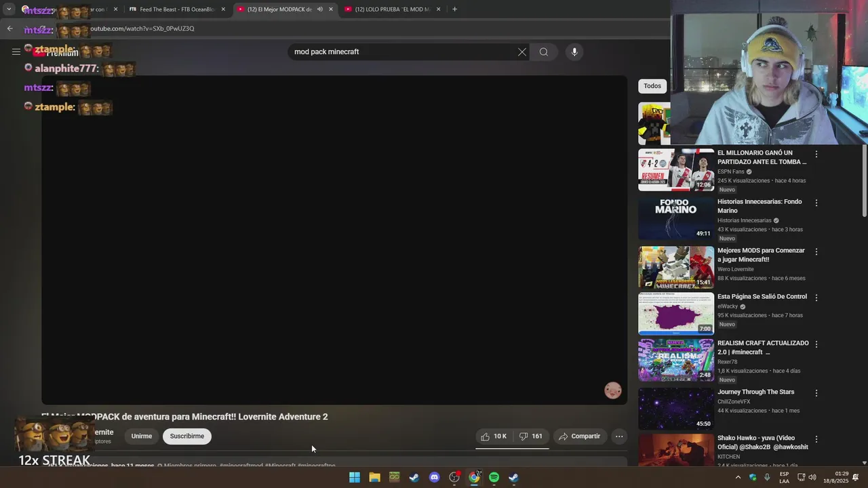Close the Feed The Beast tab

click(223, 9)
